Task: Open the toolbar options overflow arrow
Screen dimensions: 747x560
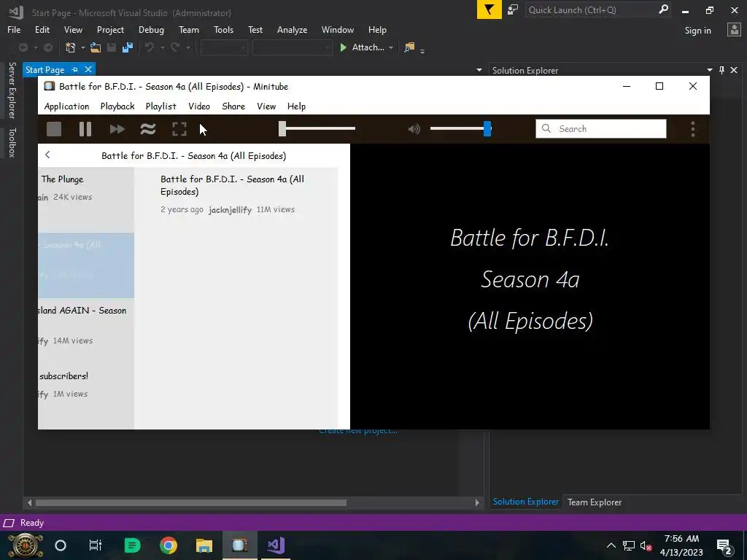Action: point(422,50)
